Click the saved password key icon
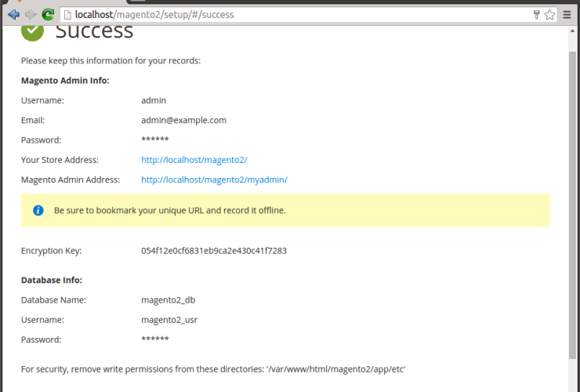580x392 pixels. point(536,14)
